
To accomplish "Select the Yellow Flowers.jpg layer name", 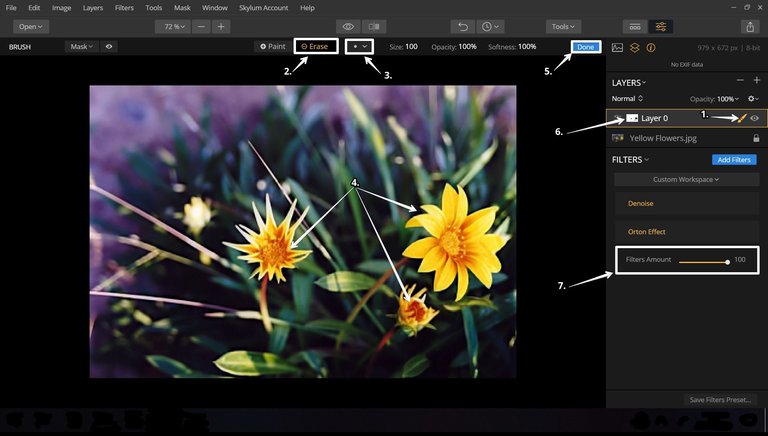I will tap(663, 138).
